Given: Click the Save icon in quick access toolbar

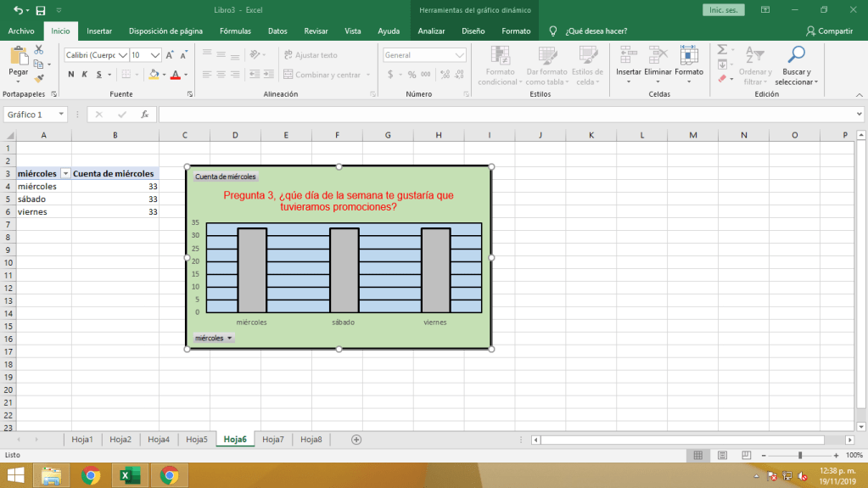Looking at the screenshot, I should pyautogui.click(x=40, y=10).
